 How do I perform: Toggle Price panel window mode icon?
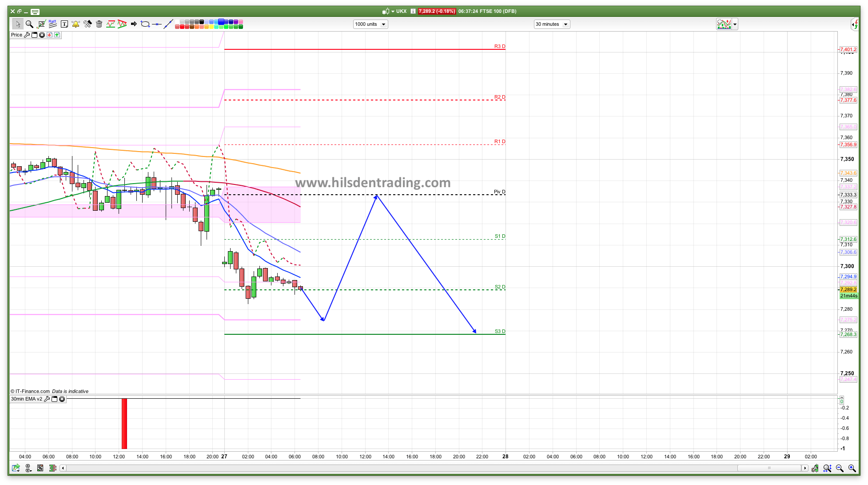coord(34,35)
